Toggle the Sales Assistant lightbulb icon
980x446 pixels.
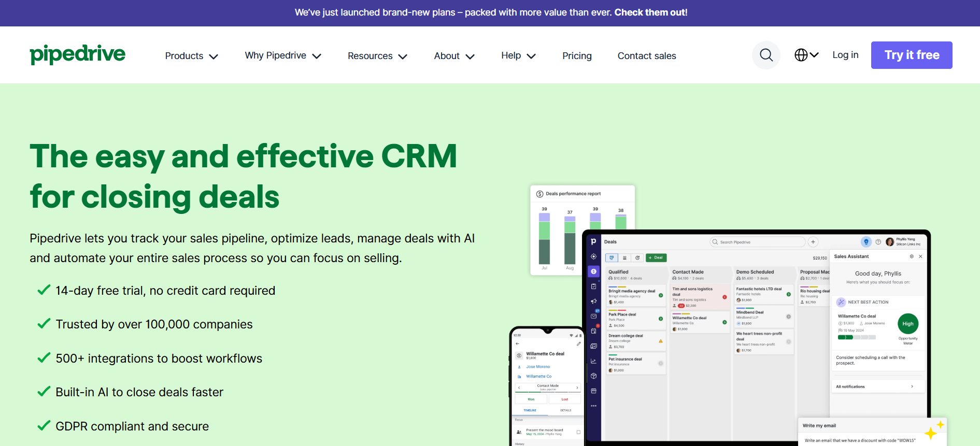(866, 242)
